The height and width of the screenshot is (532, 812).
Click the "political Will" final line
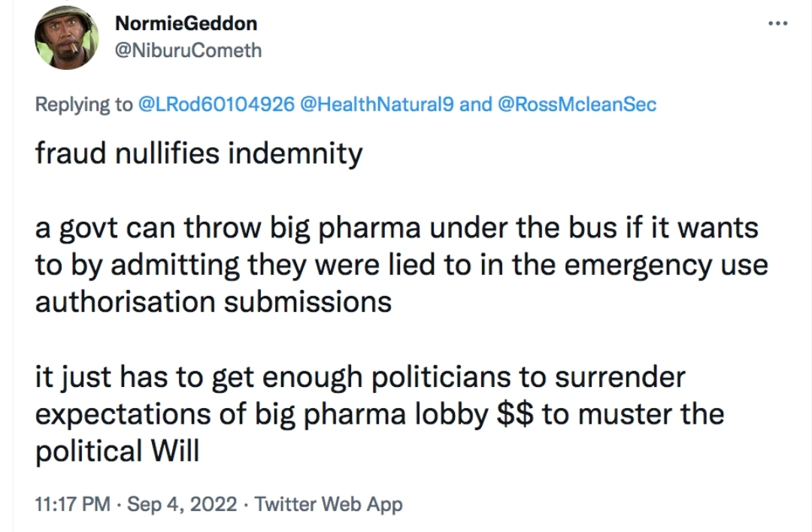(117, 451)
